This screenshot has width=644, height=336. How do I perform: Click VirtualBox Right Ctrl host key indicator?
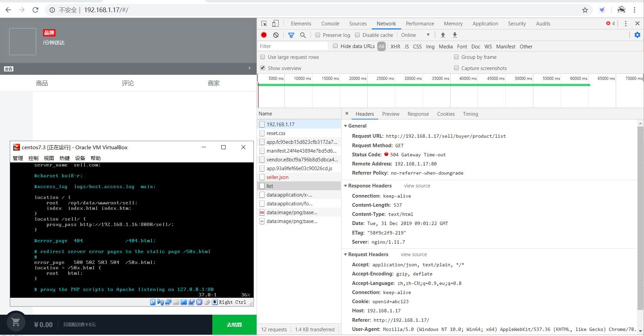point(233,302)
